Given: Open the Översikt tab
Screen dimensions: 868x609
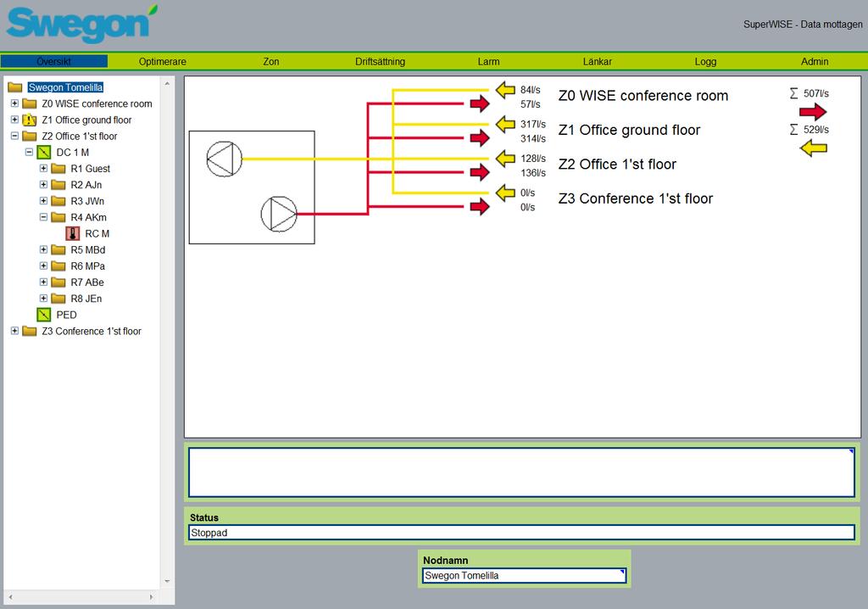Looking at the screenshot, I should click(53, 62).
